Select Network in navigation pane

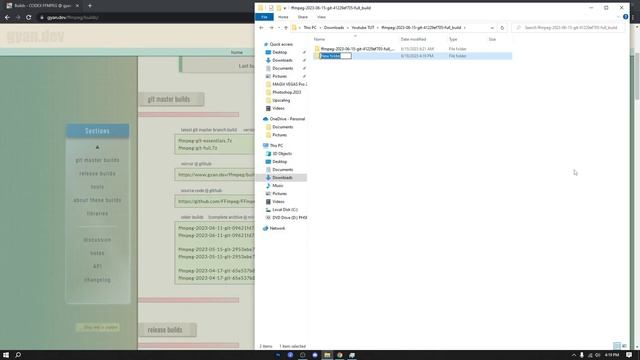(277, 228)
